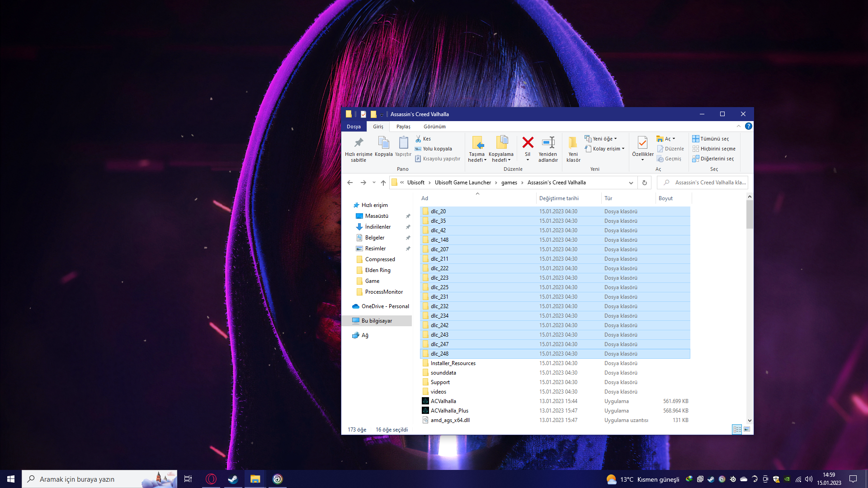Viewport: 868px width, 488px height.
Task: Collapse the ribbon with chevron
Action: [x=739, y=127]
